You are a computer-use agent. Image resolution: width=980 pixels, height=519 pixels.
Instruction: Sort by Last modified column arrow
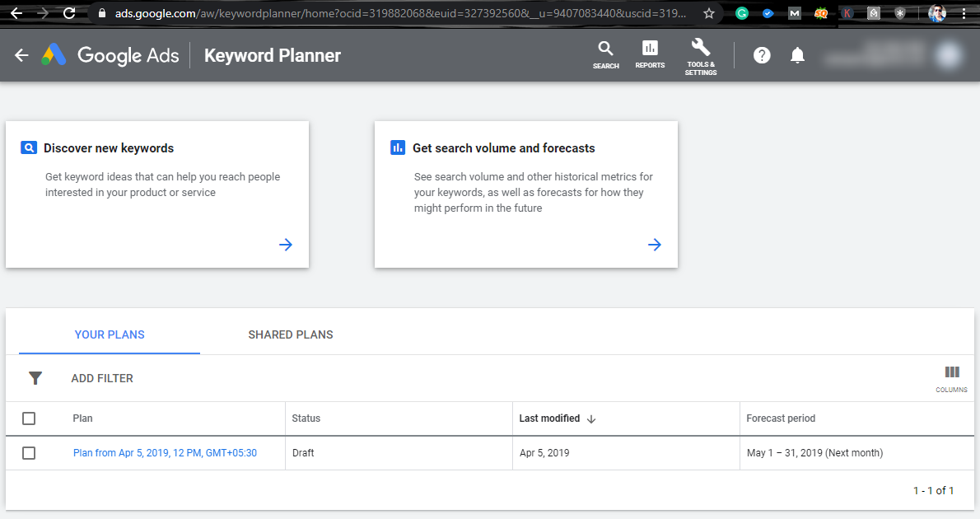591,419
